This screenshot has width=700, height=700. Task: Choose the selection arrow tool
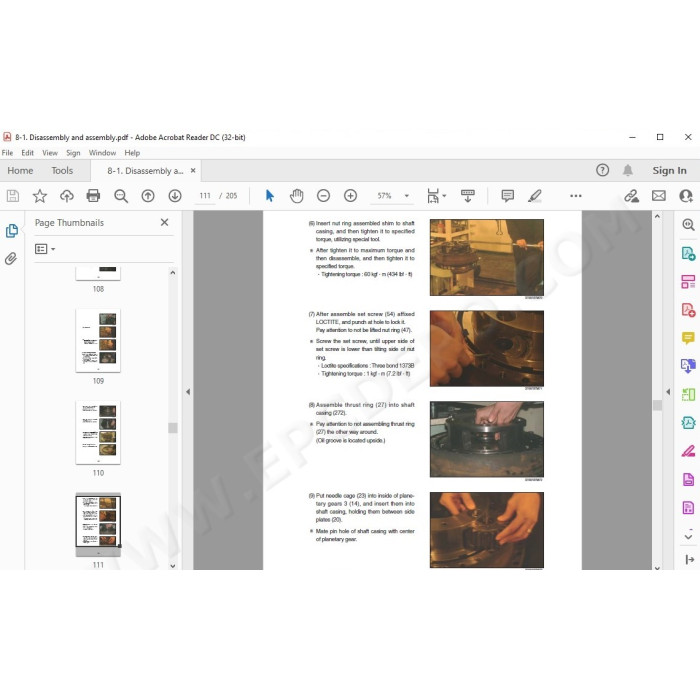[270, 196]
